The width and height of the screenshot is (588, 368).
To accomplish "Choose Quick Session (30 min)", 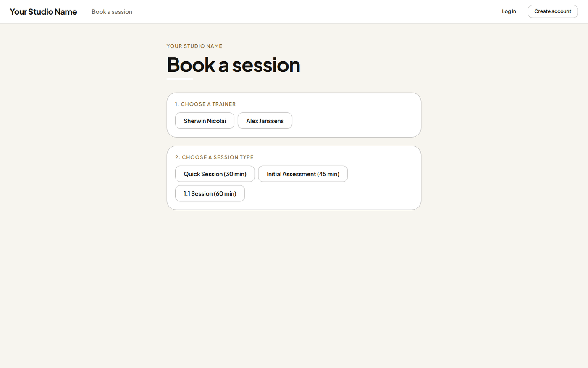I will [x=215, y=174].
